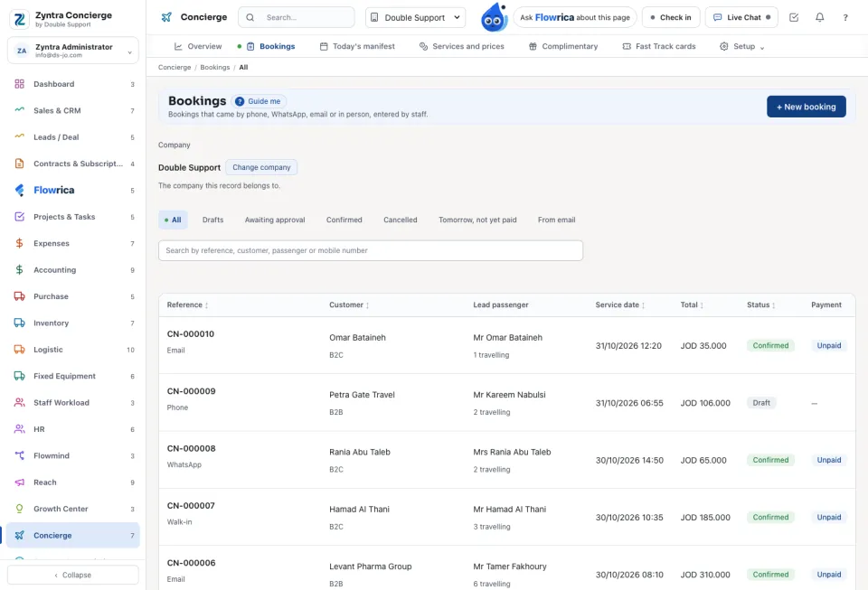Image resolution: width=868 pixels, height=590 pixels.
Task: Select the Bookings tab
Action: 271,46
